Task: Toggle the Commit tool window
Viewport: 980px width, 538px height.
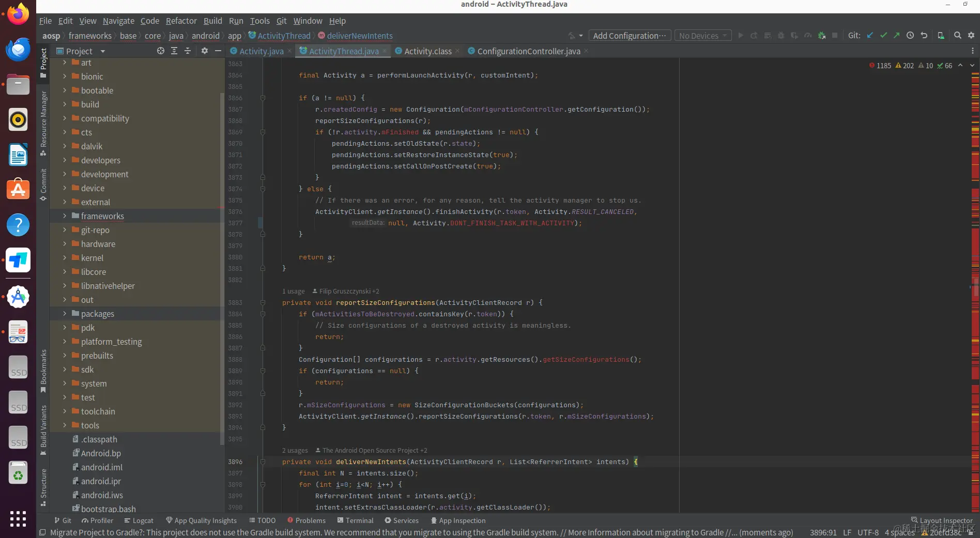Action: pyautogui.click(x=43, y=185)
